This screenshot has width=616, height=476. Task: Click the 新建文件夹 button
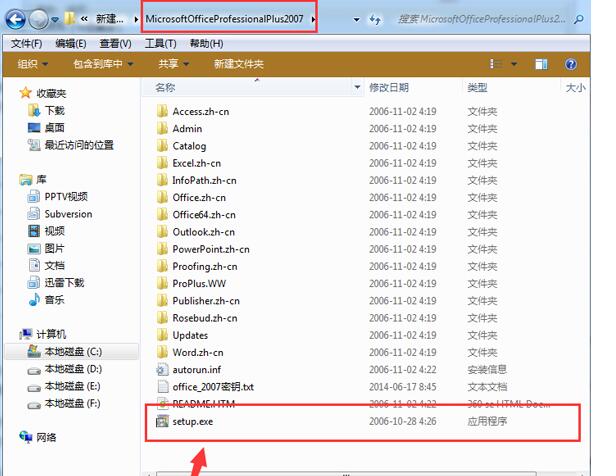coord(238,64)
